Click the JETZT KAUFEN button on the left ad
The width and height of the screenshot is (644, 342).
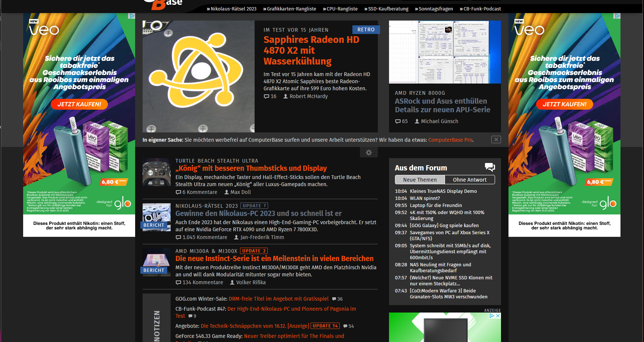(x=79, y=104)
